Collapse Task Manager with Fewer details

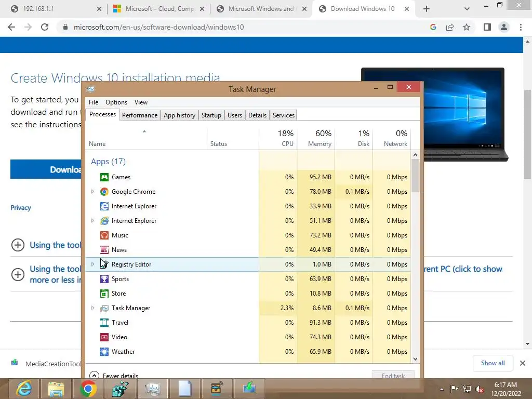114,376
